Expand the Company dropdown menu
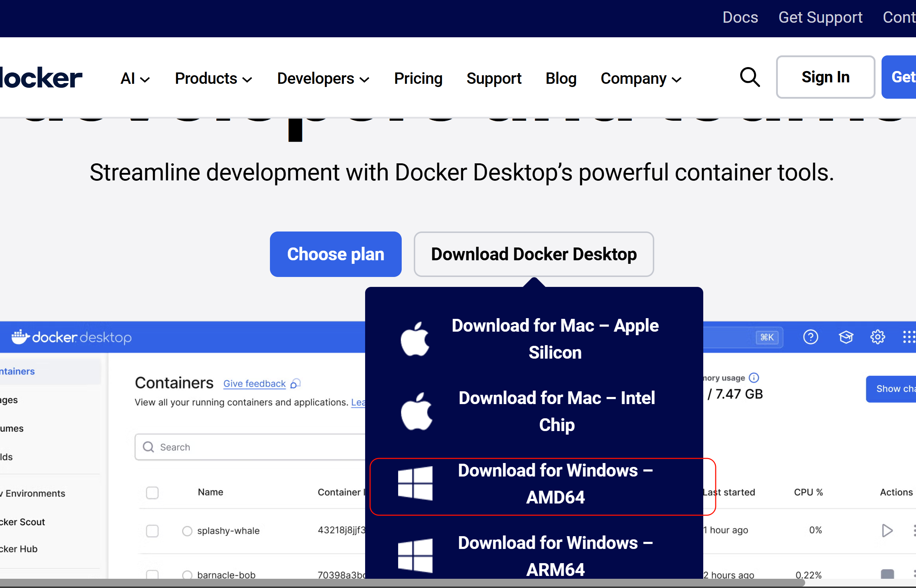The image size is (916, 588). pyautogui.click(x=641, y=79)
